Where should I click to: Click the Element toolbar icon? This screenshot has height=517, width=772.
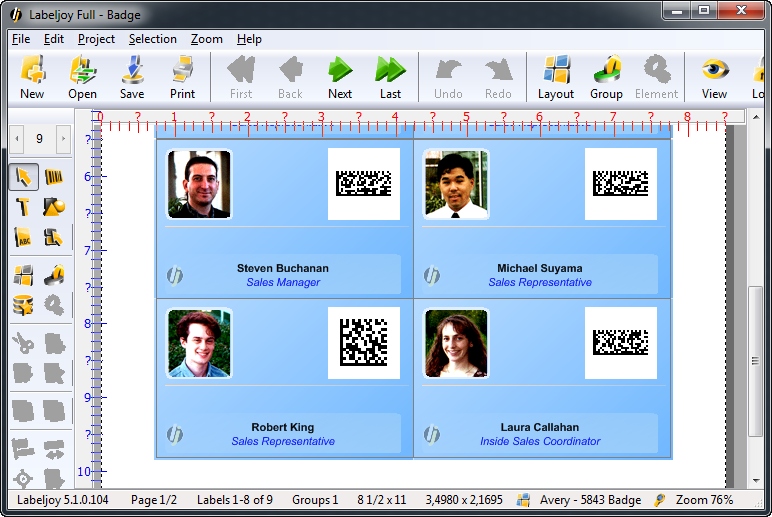657,77
